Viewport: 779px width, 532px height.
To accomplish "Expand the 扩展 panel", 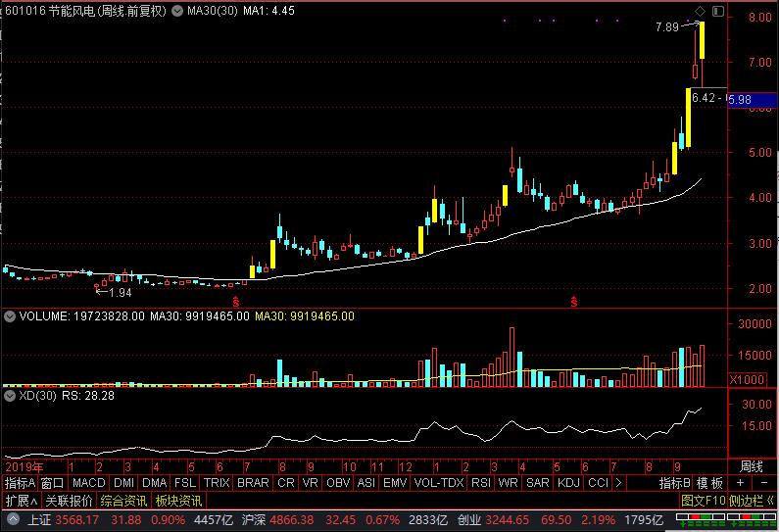I will pyautogui.click(x=21, y=501).
